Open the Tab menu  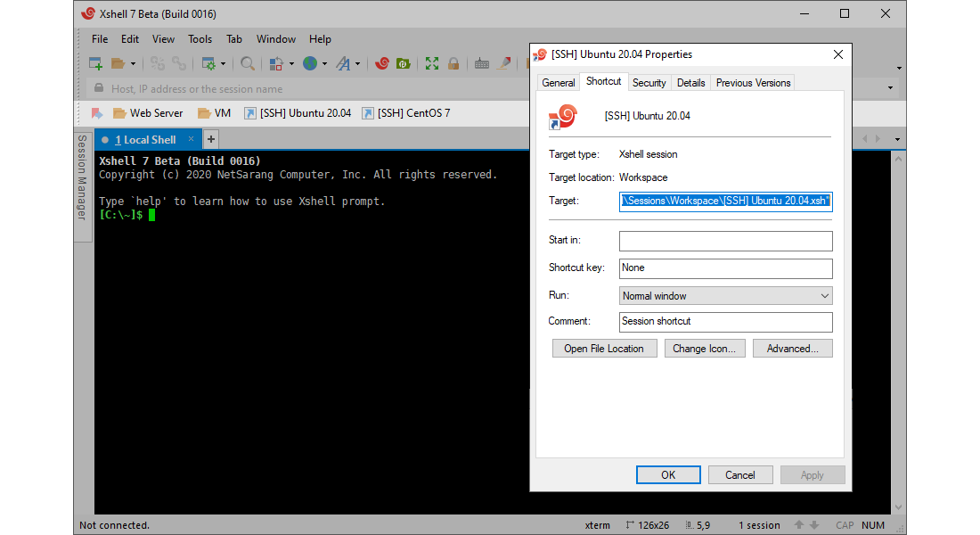tap(233, 39)
